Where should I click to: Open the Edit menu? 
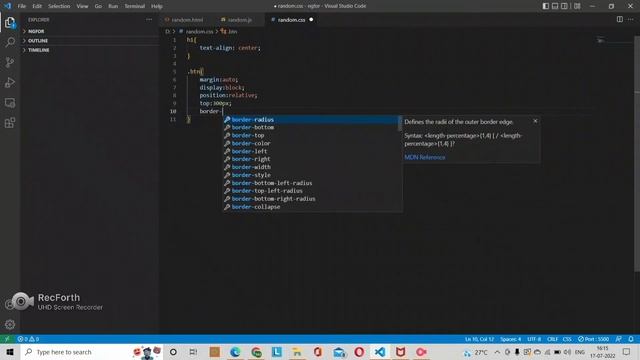click(x=37, y=6)
